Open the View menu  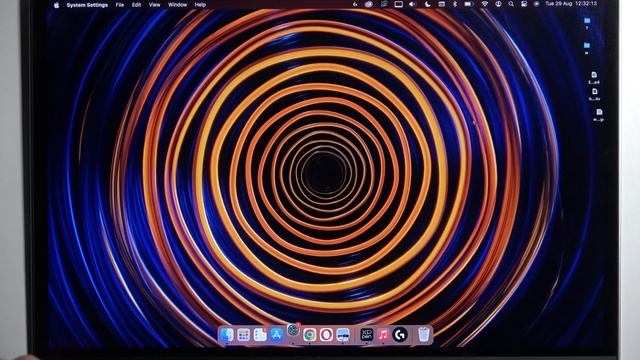point(154,5)
